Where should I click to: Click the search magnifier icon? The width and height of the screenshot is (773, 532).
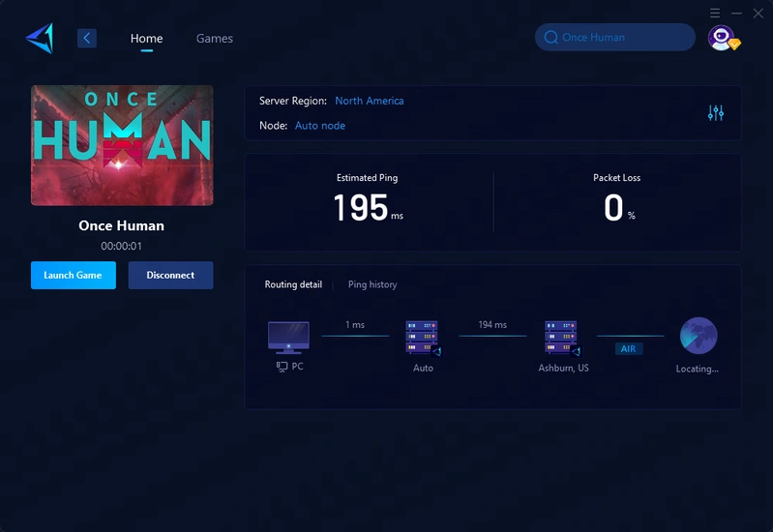point(551,37)
